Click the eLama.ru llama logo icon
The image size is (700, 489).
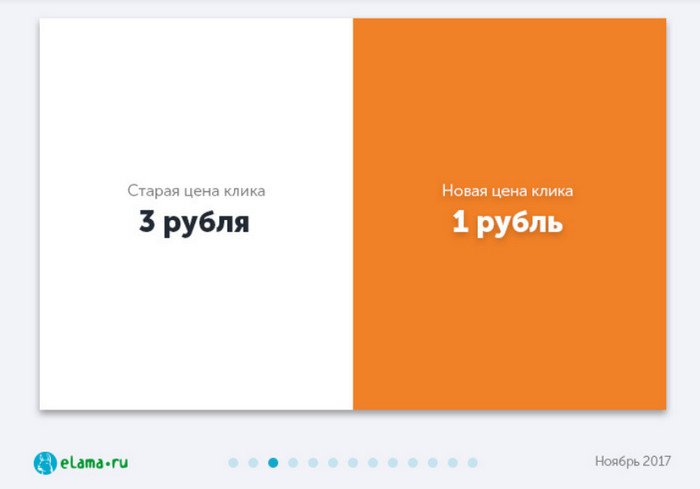click(x=45, y=463)
